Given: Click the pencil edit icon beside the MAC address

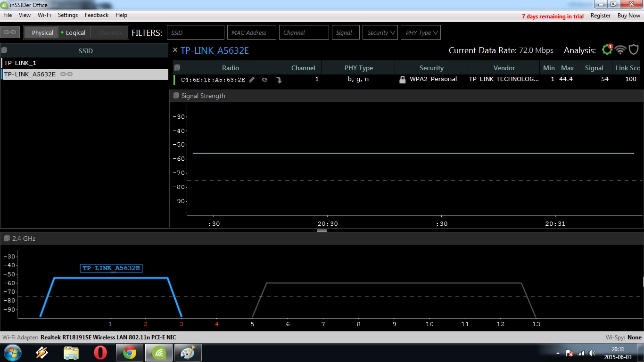Looking at the screenshot, I should click(252, 80).
